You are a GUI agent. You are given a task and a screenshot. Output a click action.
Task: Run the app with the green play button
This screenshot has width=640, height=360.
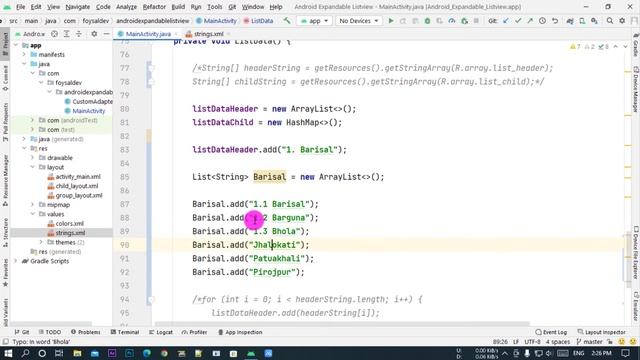pos(391,21)
